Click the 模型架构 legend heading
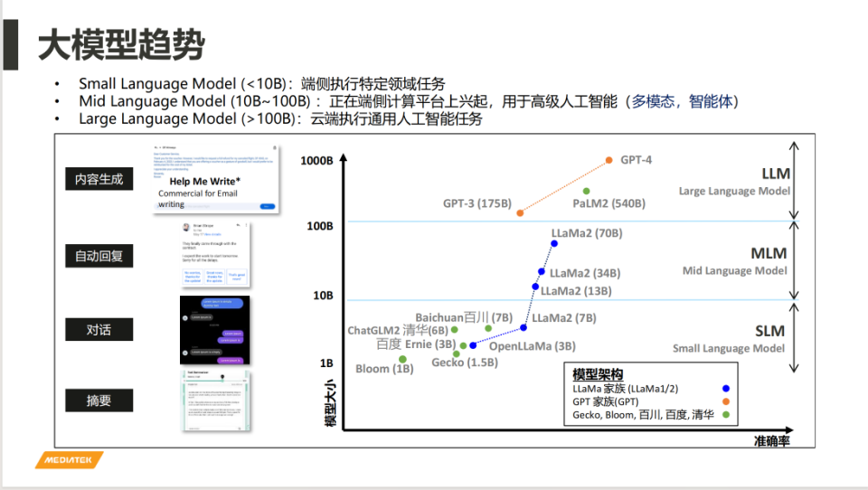 point(598,374)
